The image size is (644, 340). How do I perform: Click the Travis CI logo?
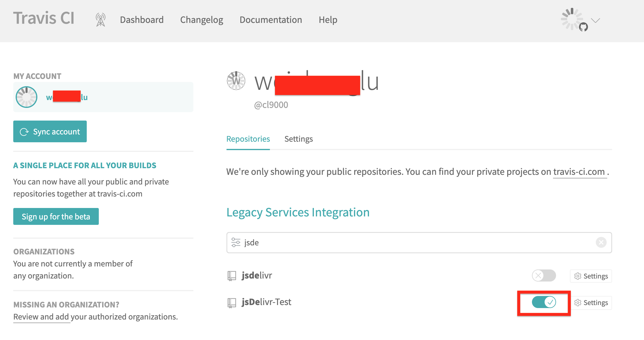tap(44, 18)
